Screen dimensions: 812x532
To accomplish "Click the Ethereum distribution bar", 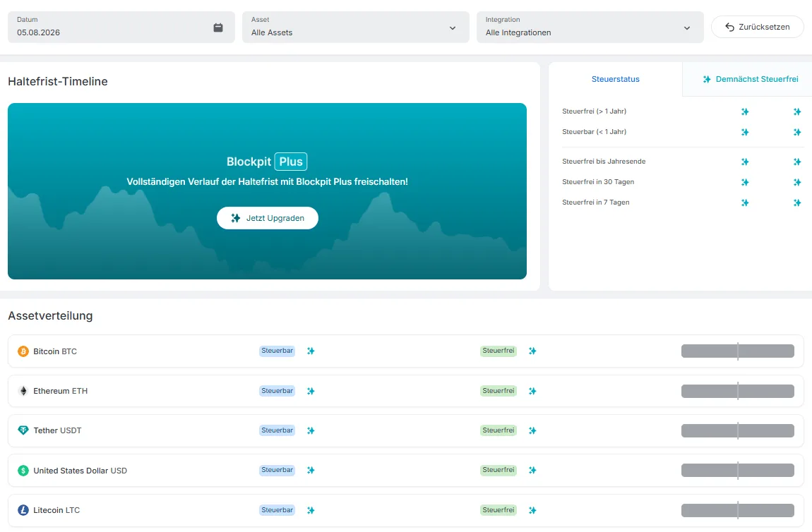I will click(x=737, y=391).
